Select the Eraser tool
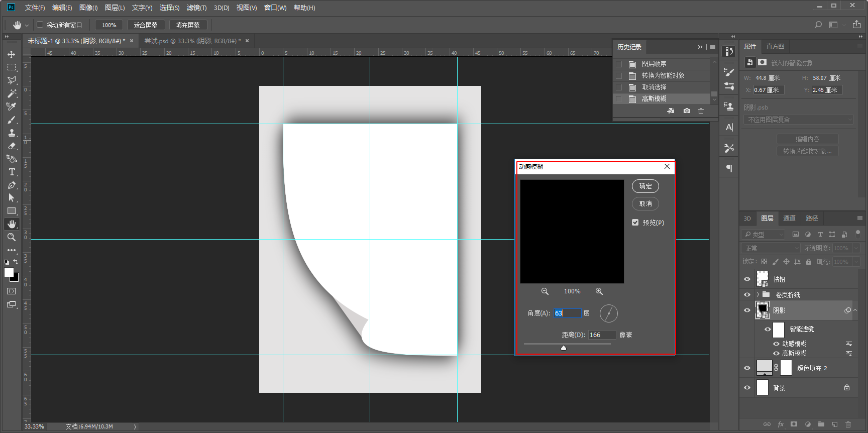This screenshot has width=868, height=433. coord(12,146)
